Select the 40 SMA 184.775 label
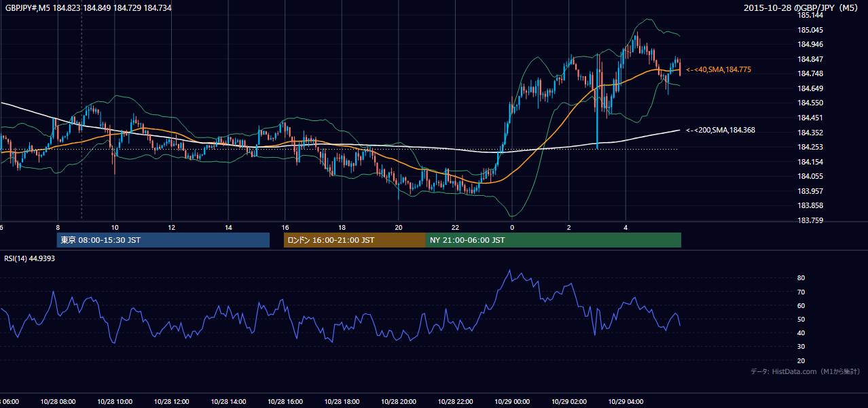This screenshot has width=868, height=408. [x=718, y=69]
